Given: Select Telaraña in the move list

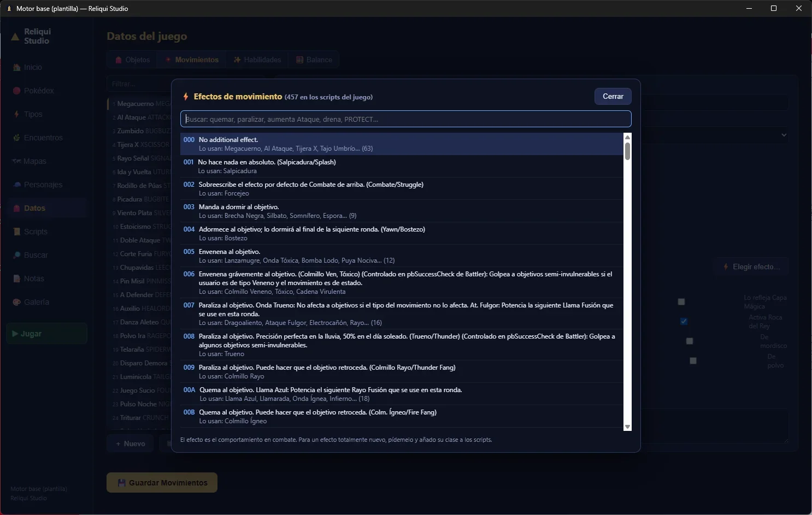Looking at the screenshot, I should (140, 350).
